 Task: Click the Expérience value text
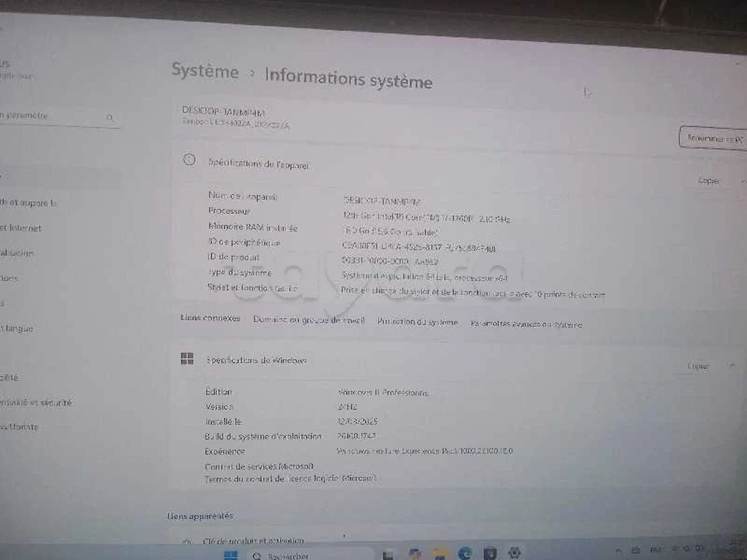coord(424,450)
